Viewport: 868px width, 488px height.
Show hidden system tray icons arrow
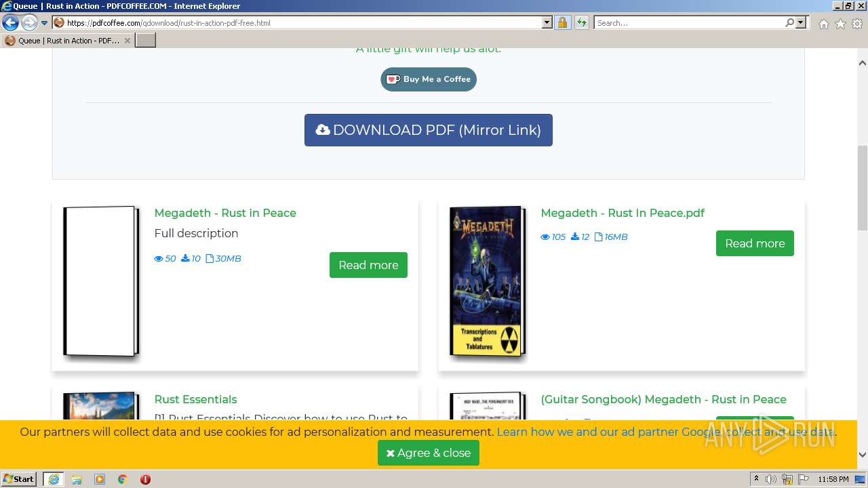[756, 479]
